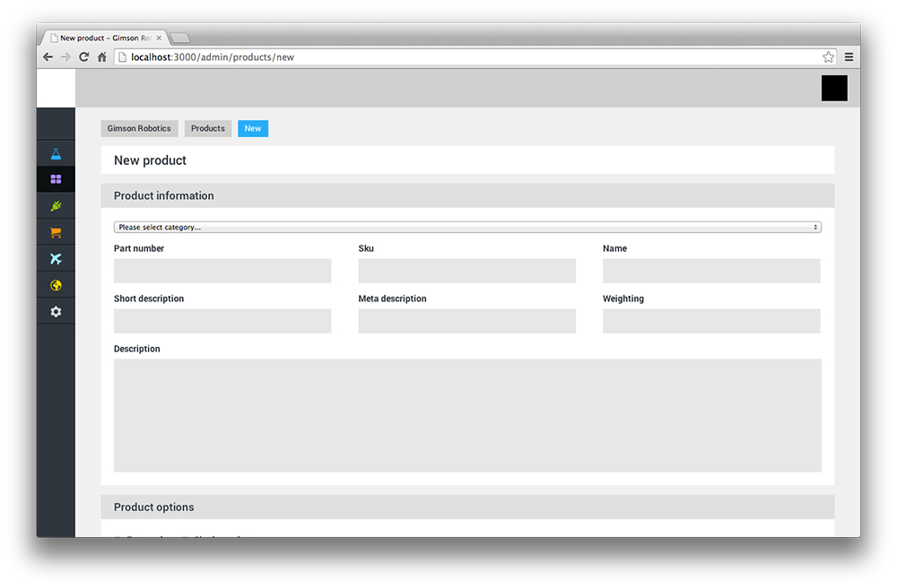Close the 'New product' browser tab

pyautogui.click(x=159, y=38)
